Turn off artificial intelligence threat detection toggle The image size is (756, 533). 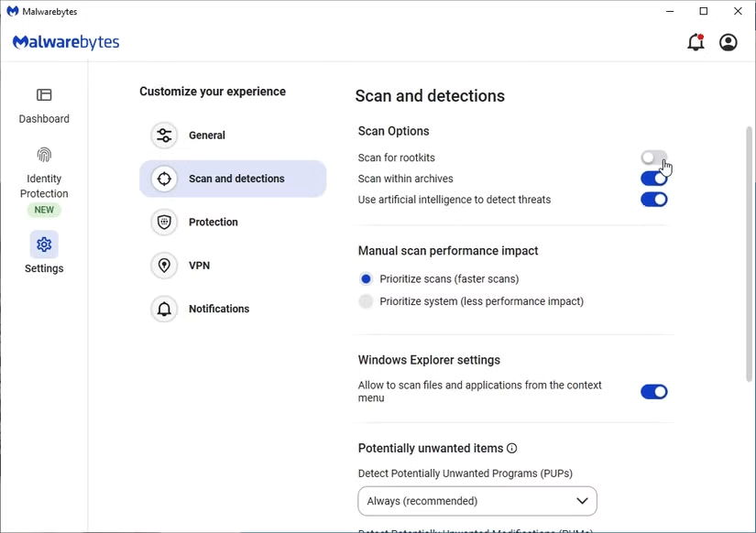(x=653, y=200)
